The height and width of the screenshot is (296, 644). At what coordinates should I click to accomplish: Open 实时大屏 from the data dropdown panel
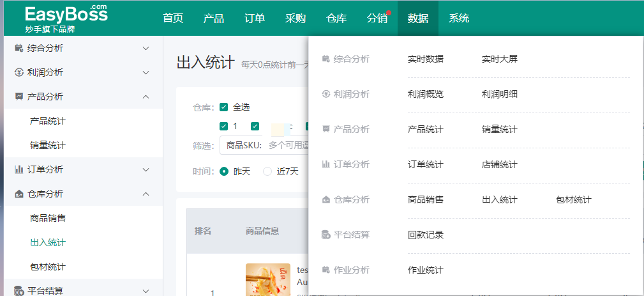coord(499,59)
